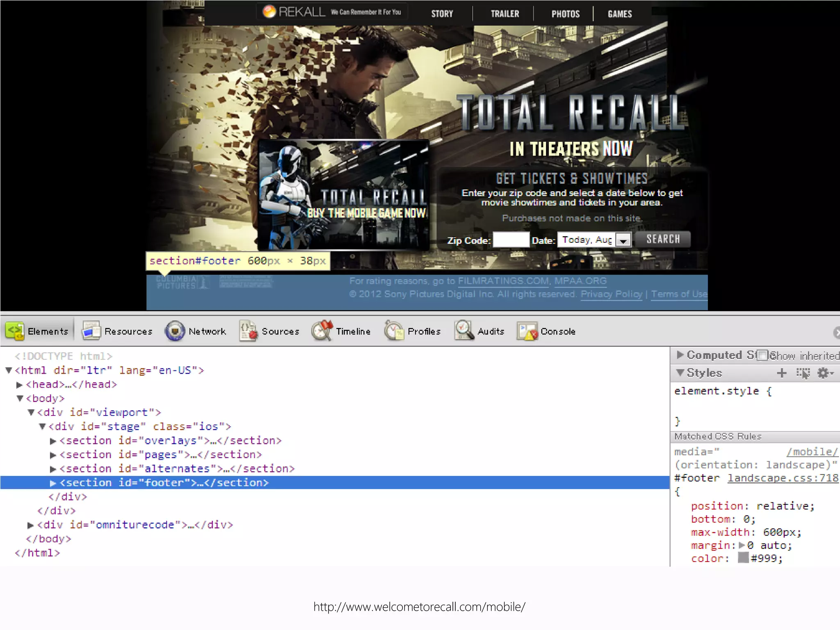Viewport: 840px width, 630px height.
Task: Open the PHOTOS navigation item
Action: click(566, 14)
